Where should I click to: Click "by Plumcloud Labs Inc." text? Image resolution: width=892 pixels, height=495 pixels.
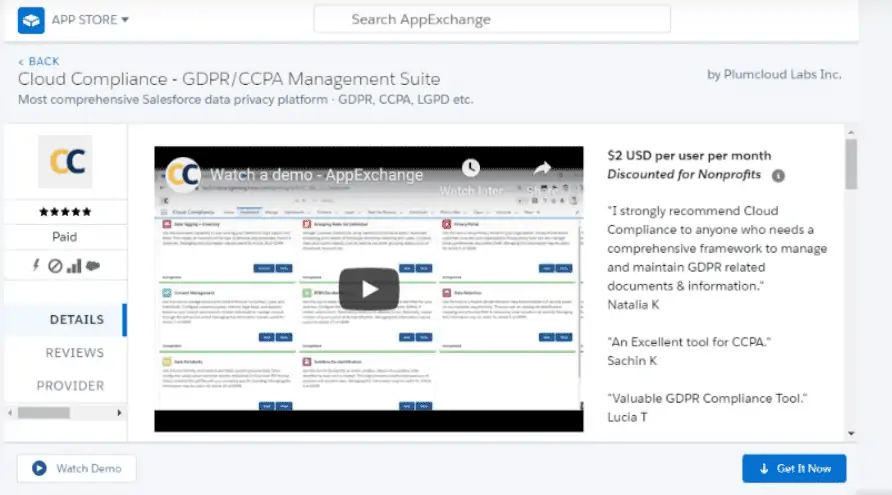coord(774,75)
